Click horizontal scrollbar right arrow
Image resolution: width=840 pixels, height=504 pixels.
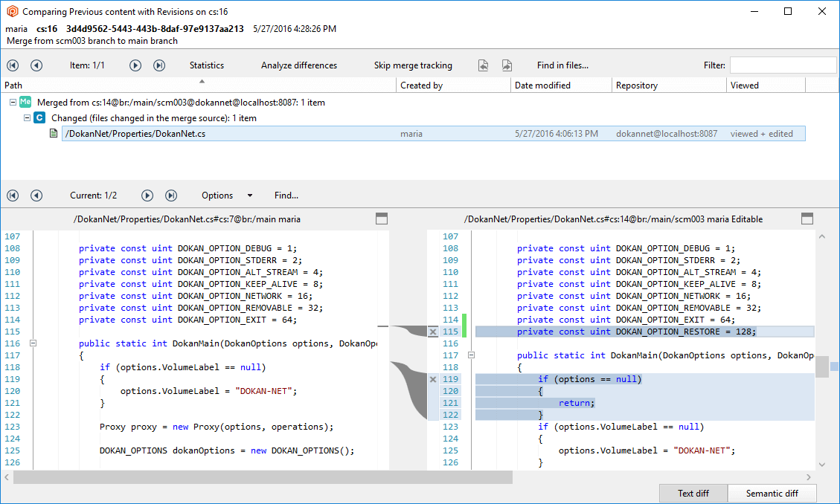pos(809,476)
